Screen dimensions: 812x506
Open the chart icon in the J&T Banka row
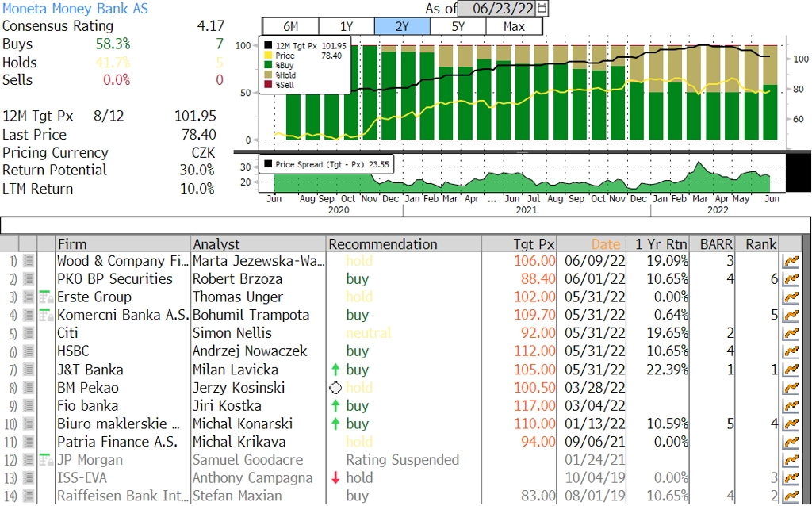791,370
